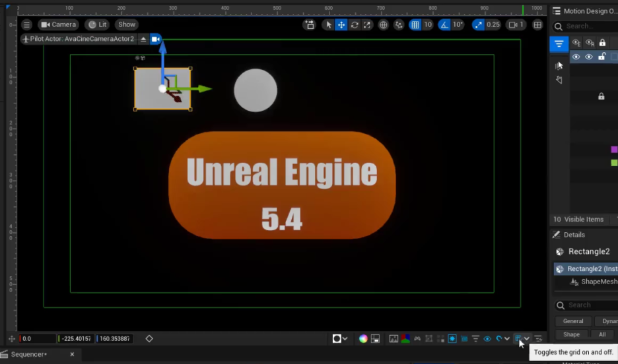The width and height of the screenshot is (618, 364).
Task: Hide selected row in editor eye
Action: coord(576,57)
